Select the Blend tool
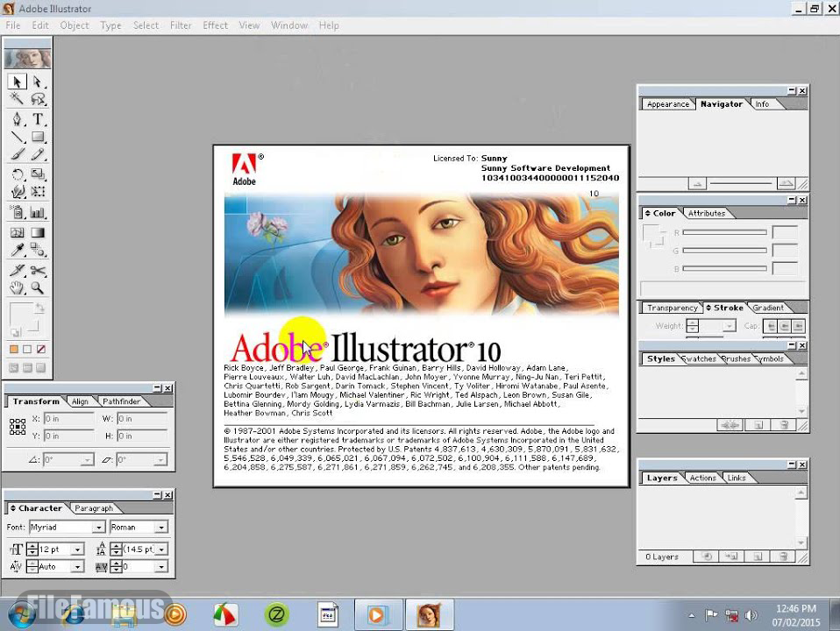This screenshot has height=631, width=840. pyautogui.click(x=38, y=250)
